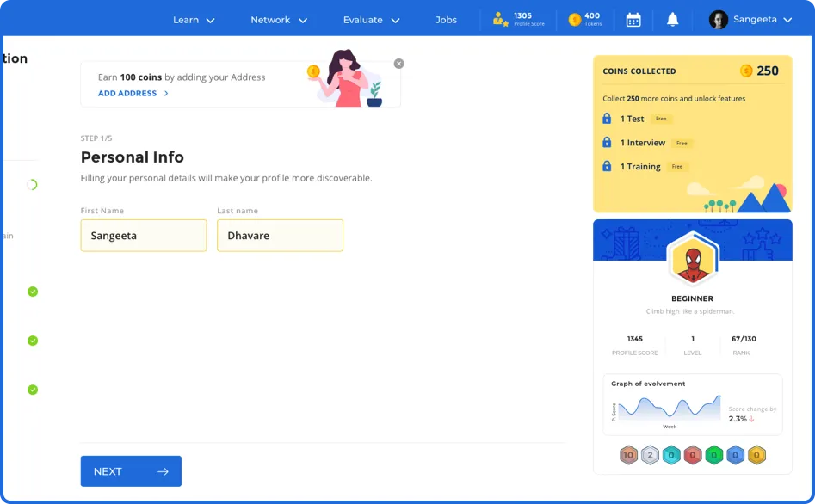Image resolution: width=815 pixels, height=504 pixels.
Task: Click the Free tag next to 1 Test
Action: pos(661,119)
